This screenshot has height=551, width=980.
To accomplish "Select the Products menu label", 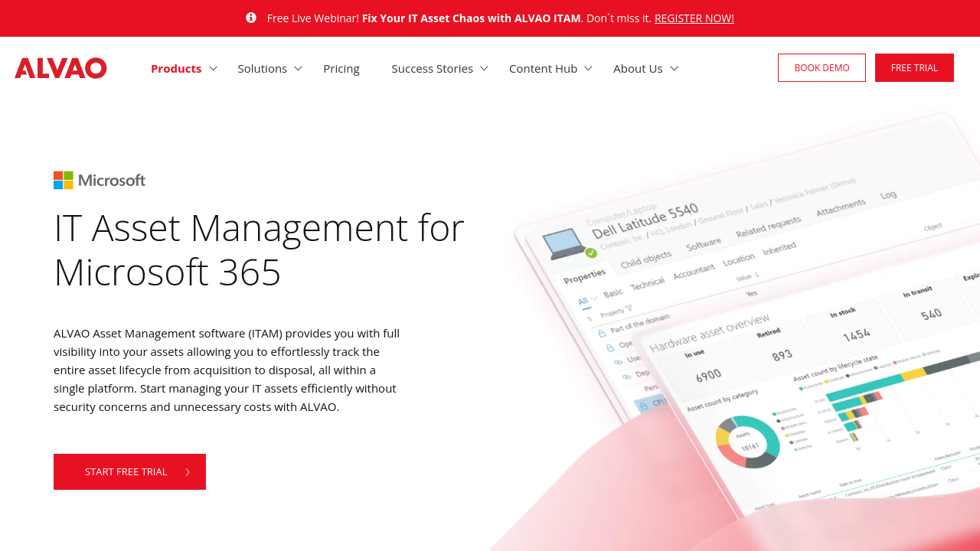I will point(176,69).
